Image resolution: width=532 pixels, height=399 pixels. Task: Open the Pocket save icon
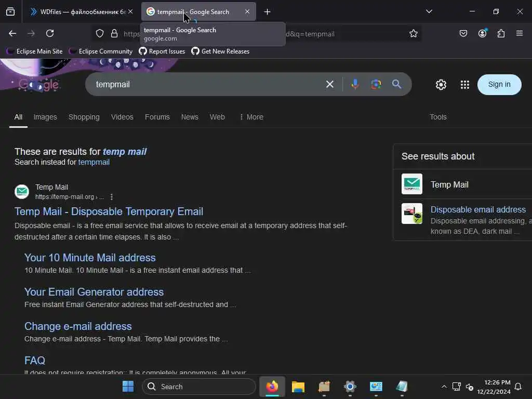463,33
